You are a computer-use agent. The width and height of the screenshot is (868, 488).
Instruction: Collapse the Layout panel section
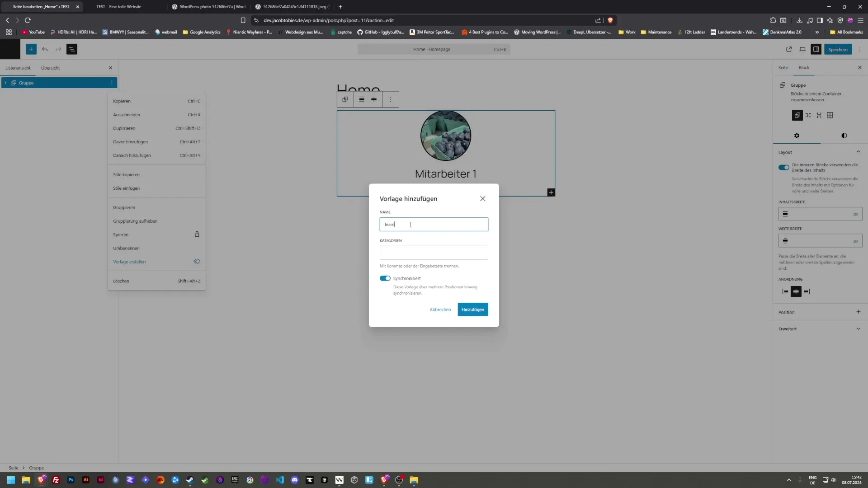(x=858, y=152)
